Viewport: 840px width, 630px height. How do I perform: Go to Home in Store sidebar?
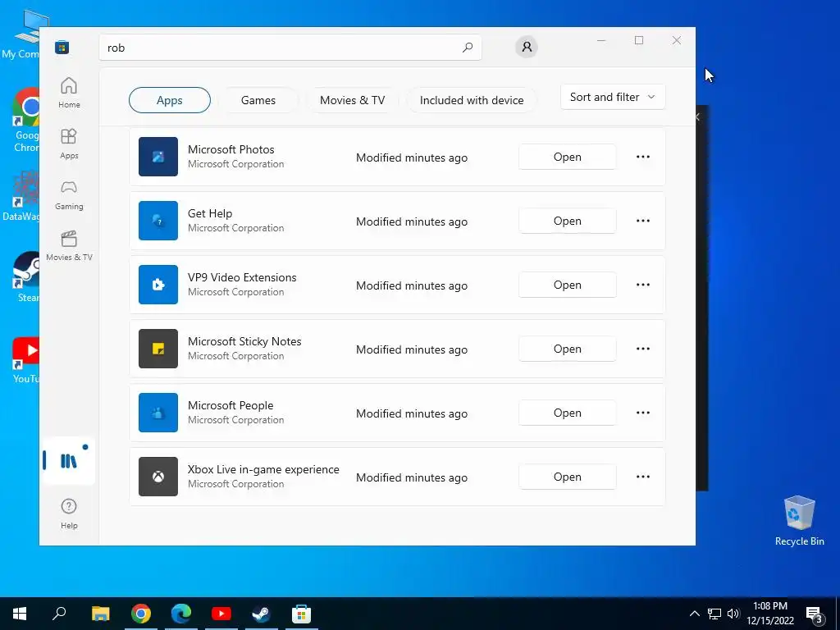[69, 93]
